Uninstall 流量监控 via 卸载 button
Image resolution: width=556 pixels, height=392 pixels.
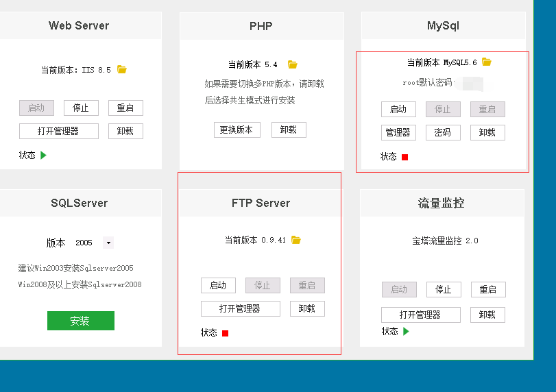pyautogui.click(x=487, y=315)
